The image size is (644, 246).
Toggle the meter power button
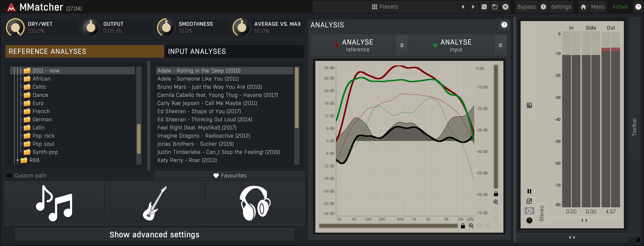[529, 211]
